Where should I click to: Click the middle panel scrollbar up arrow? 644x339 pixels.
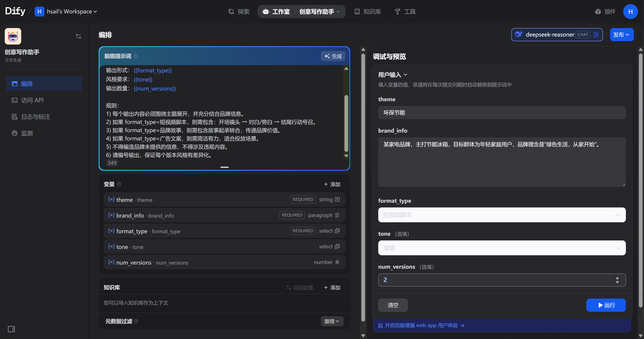(x=363, y=49)
